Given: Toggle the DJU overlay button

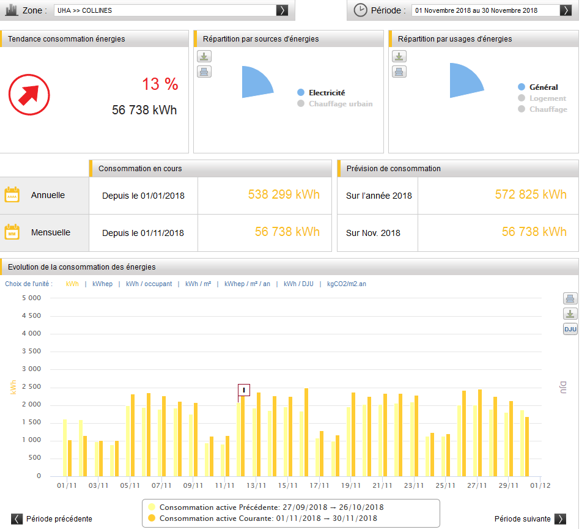Looking at the screenshot, I should pos(570,329).
